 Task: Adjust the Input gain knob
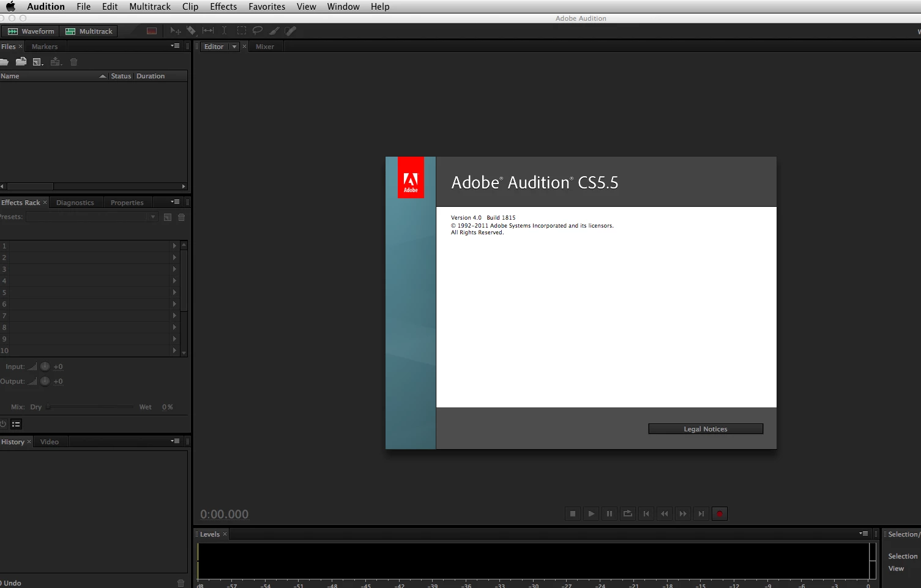point(45,367)
